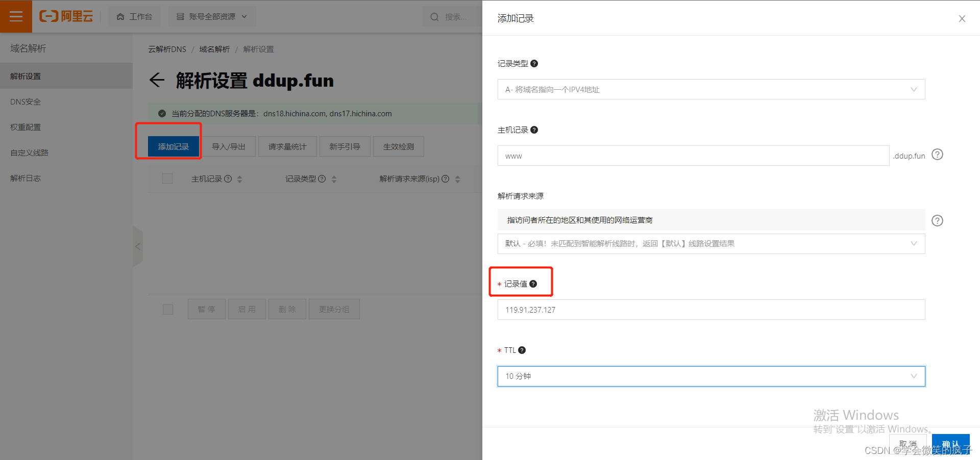Click the 确认 confirm button
980x460 pixels.
[951, 444]
